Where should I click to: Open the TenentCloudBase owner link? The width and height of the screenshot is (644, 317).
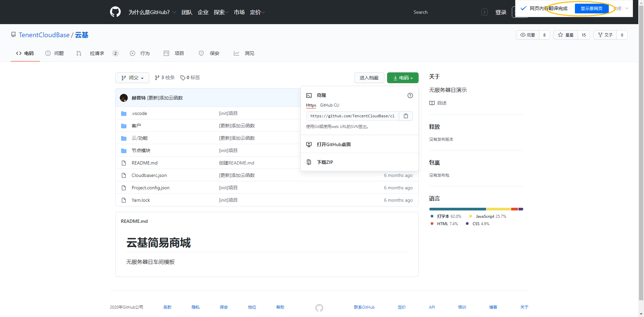tap(44, 35)
